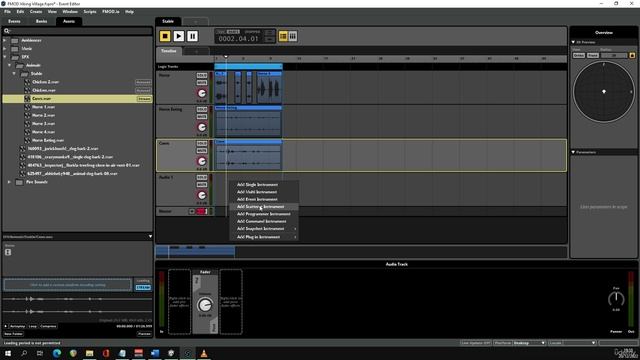This screenshot has height=360, width=640.
Task: Toggle Mute on the Horse Eating track
Action: click(x=202, y=117)
